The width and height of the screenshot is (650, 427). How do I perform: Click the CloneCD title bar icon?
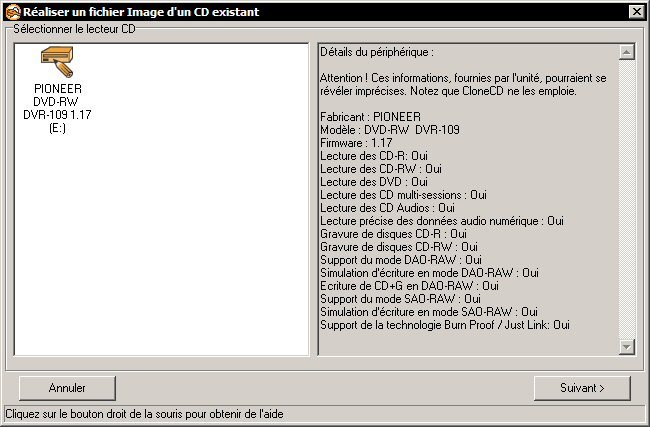[x=13, y=12]
